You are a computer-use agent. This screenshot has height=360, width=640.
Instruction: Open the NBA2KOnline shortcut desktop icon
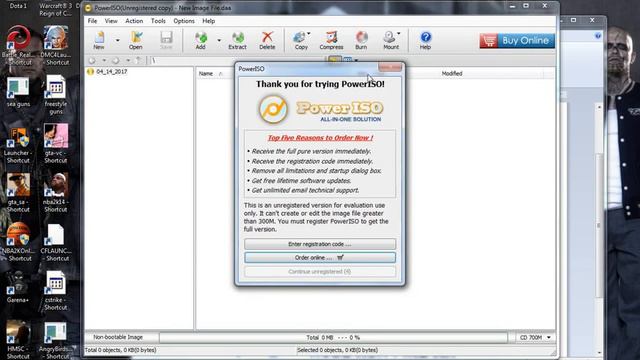18,242
